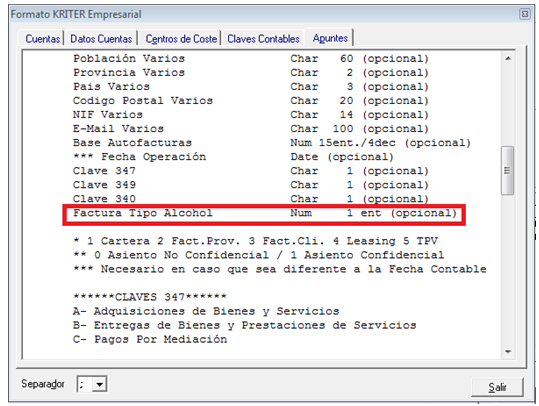Click the '*** Fecha Operación' row
This screenshot has width=539, height=406.
click(233, 157)
